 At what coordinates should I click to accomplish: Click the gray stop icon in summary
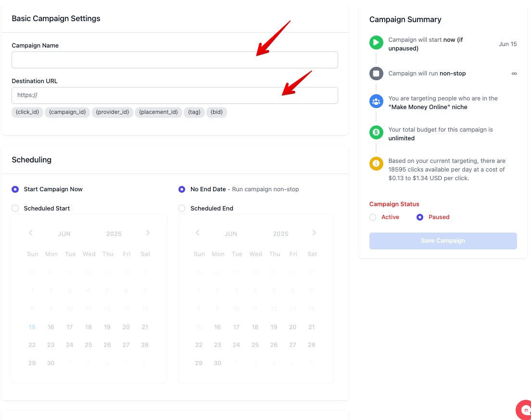click(x=376, y=74)
